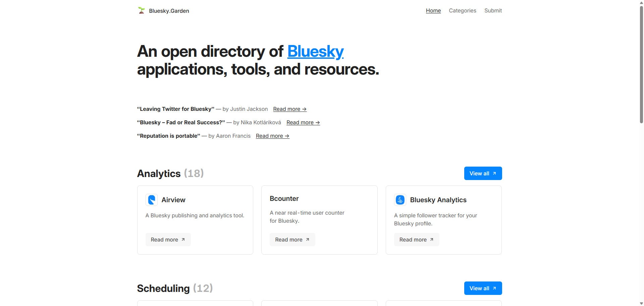Click the text "by Nika Kotláriková"
Screen dimensions: 644x306
tap(257, 122)
